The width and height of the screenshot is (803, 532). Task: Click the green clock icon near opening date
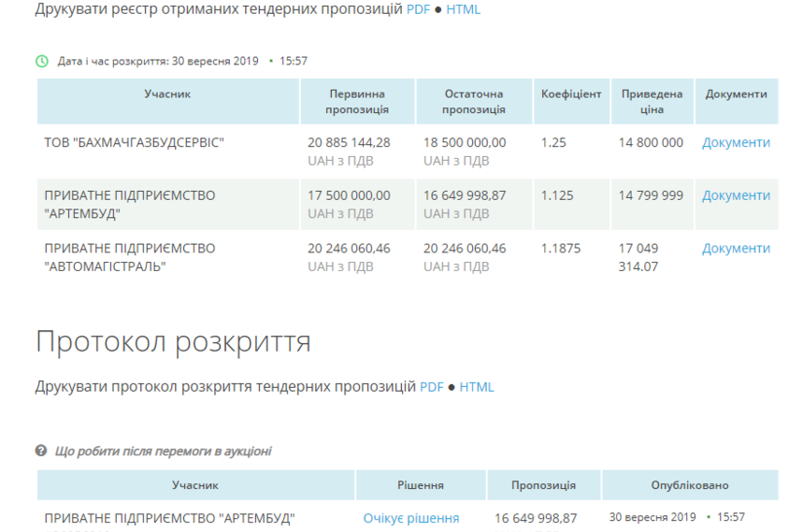42,62
